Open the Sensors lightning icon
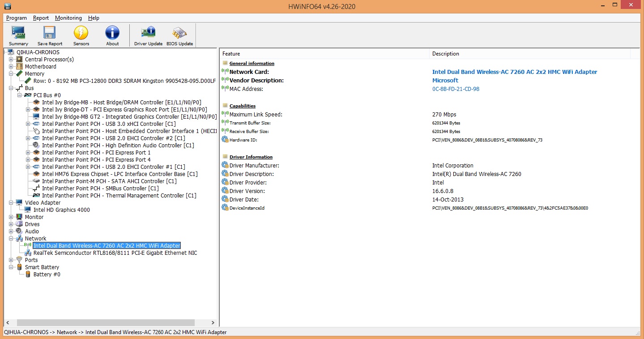Screen dimensions: 644x339 tap(81, 33)
